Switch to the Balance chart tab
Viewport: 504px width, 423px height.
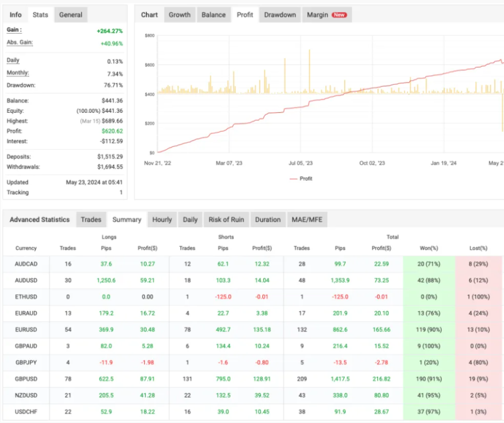pos(213,14)
